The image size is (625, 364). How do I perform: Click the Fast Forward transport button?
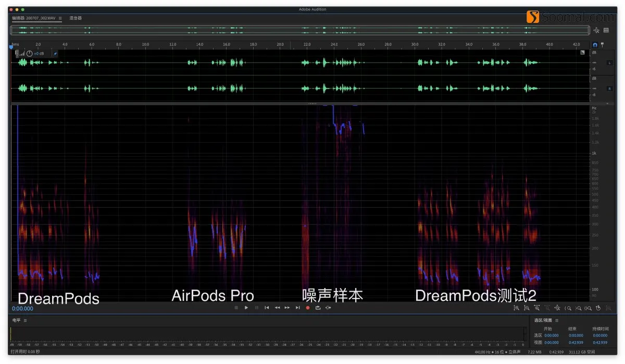tap(287, 308)
